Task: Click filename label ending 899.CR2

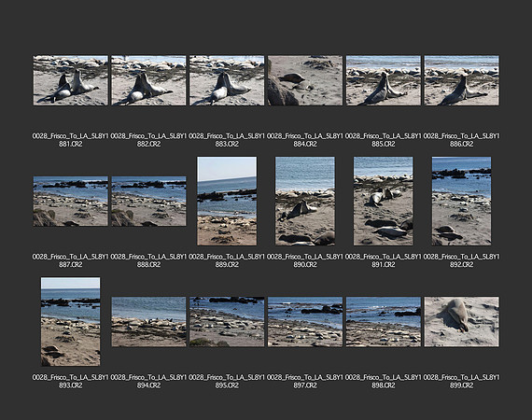Action: coord(461,382)
